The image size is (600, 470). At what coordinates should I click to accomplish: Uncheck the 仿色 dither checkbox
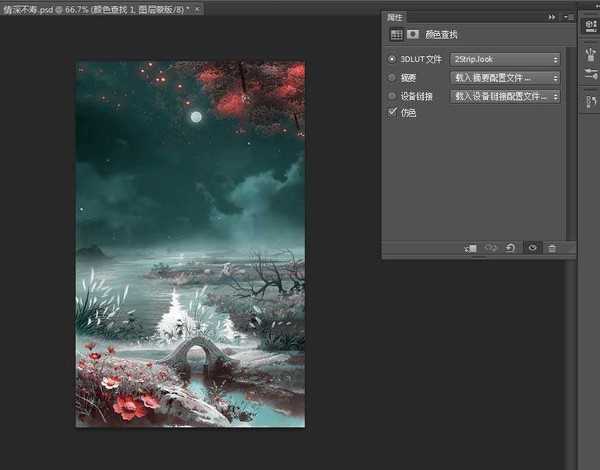tap(392, 113)
